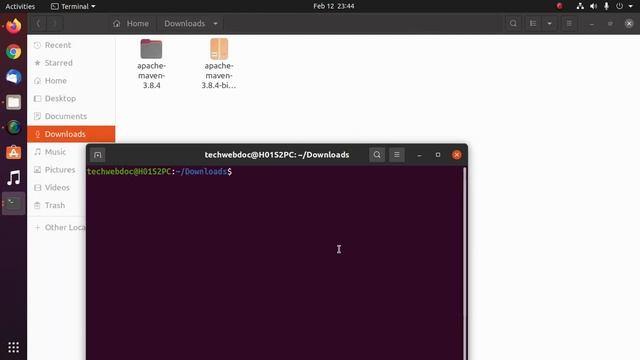The width and height of the screenshot is (640, 360).
Task: Open Recent in Files sidebar
Action: point(71,45)
